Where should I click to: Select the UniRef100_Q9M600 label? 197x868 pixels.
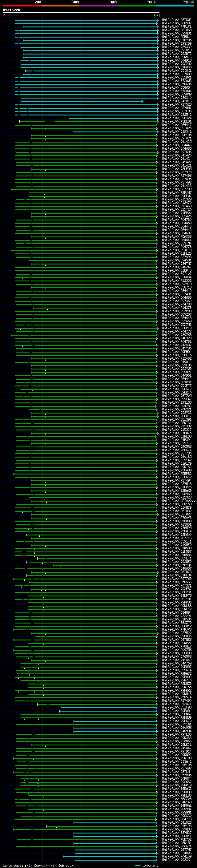[x=176, y=535]
